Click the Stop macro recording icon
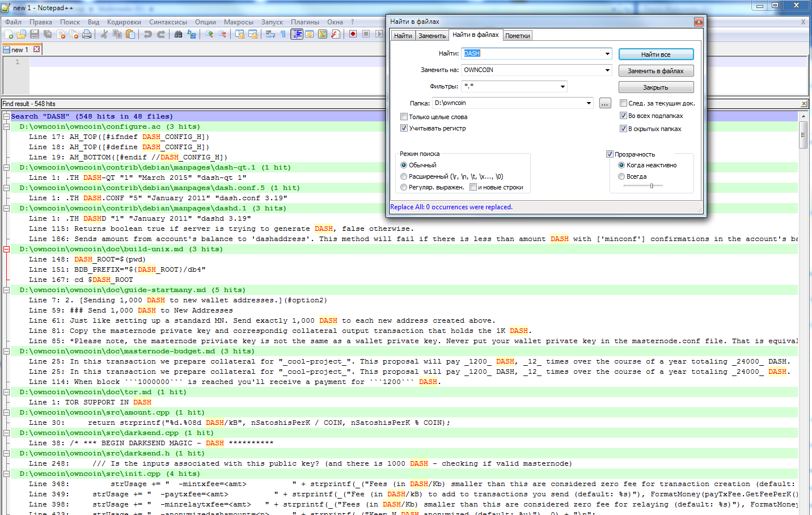Image resolution: width=812 pixels, height=515 pixels. point(366,34)
